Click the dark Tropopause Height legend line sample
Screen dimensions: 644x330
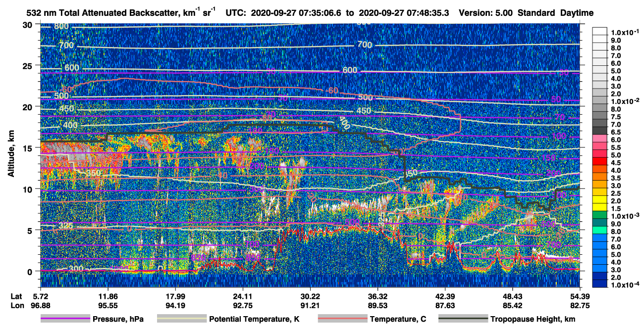463,319
